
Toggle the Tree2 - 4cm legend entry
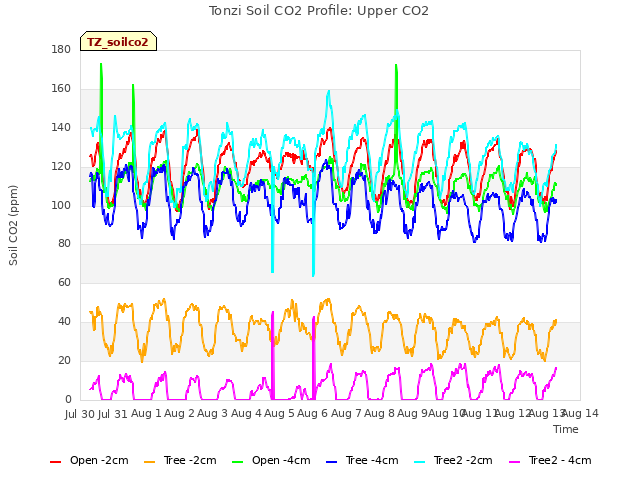coord(550,461)
